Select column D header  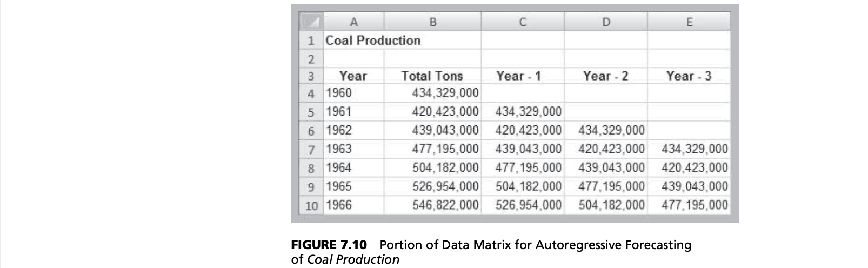[x=605, y=22]
